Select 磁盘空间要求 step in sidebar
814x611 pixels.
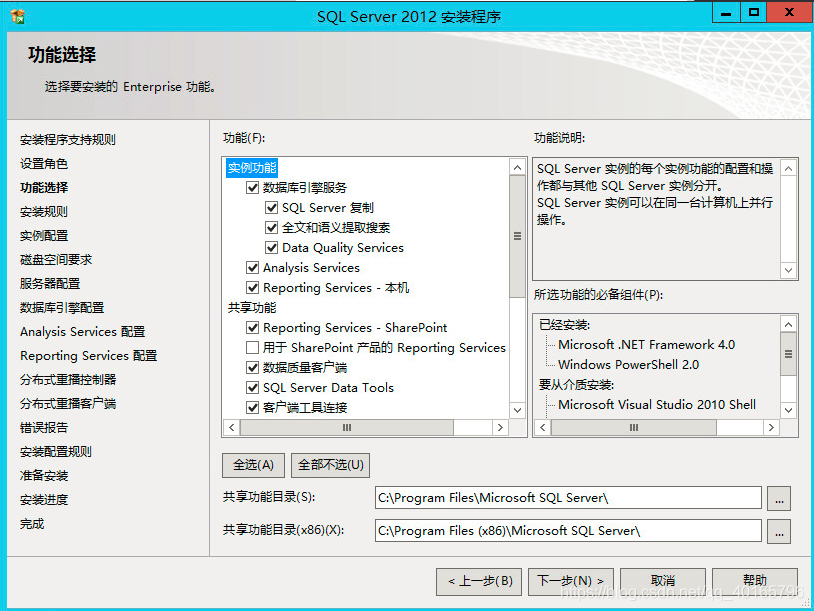pyautogui.click(x=56, y=260)
